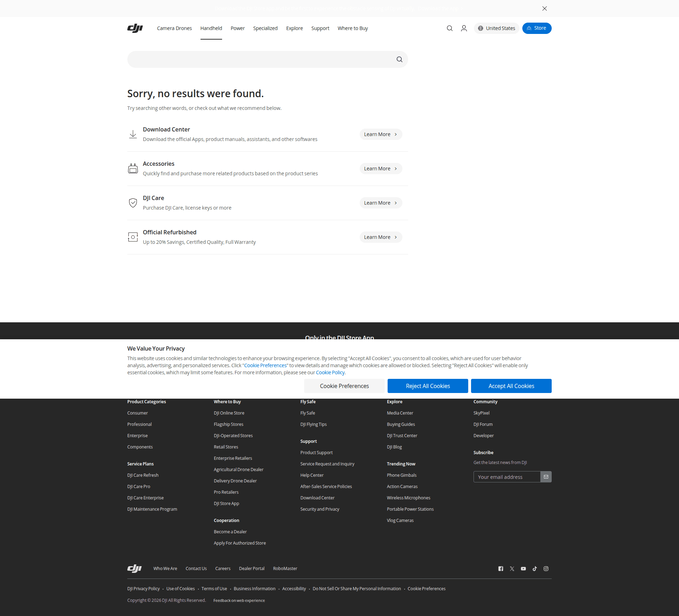Click Learn More for Official Refurbished
Viewport: 679px width, 616px height.
(381, 237)
